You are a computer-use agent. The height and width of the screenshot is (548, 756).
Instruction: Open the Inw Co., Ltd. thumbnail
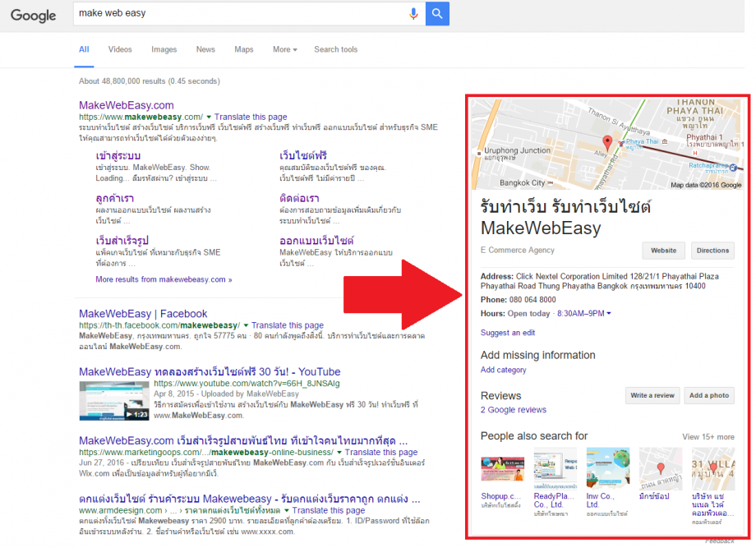pyautogui.click(x=607, y=468)
